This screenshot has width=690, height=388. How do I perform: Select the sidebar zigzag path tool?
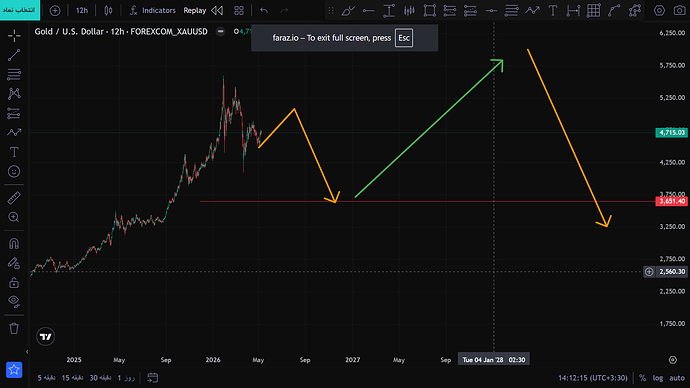click(x=14, y=132)
